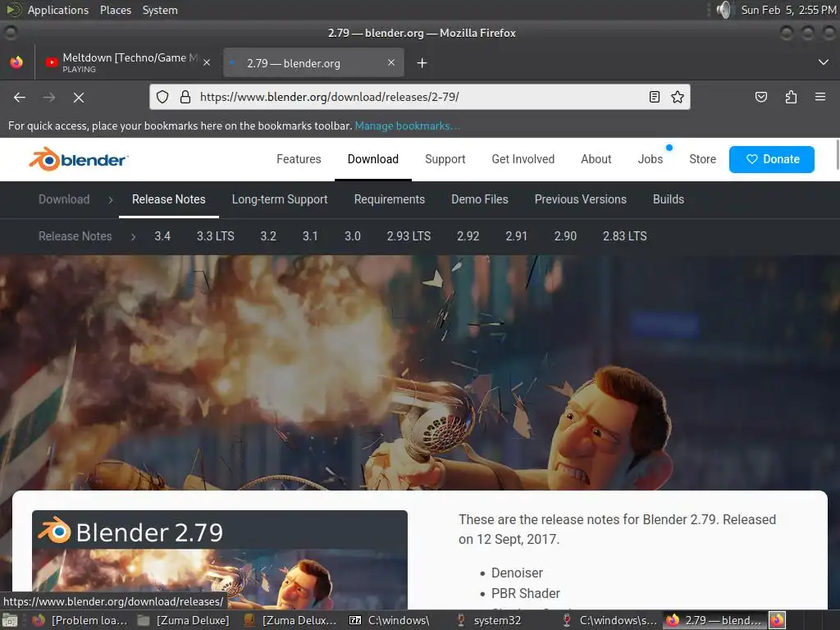Open the System menu
Viewport: 840px width, 630px height.
click(160, 10)
